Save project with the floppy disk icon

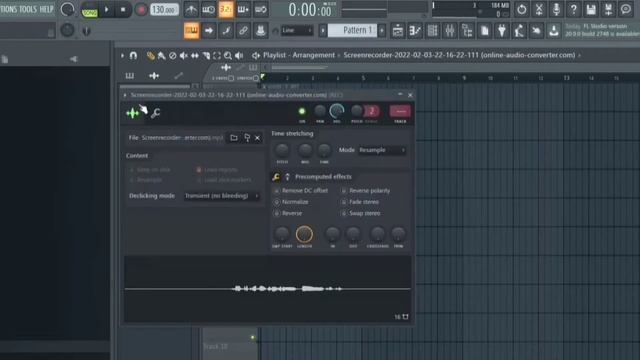coord(591,9)
